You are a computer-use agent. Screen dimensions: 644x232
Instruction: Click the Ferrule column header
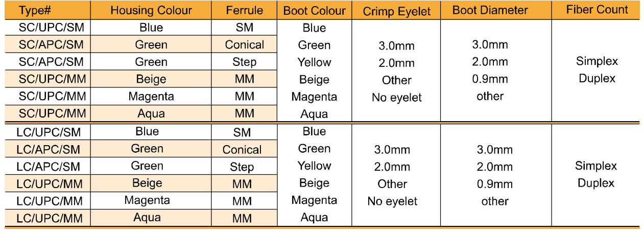(244, 10)
